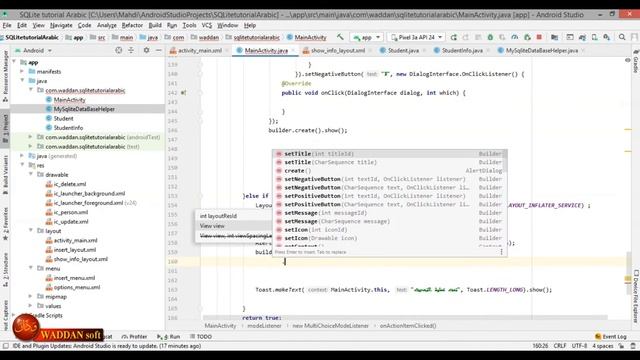Viewport: 640px width, 360px height.
Task: Select options_menu.xml in menu folder
Action: click(77, 287)
